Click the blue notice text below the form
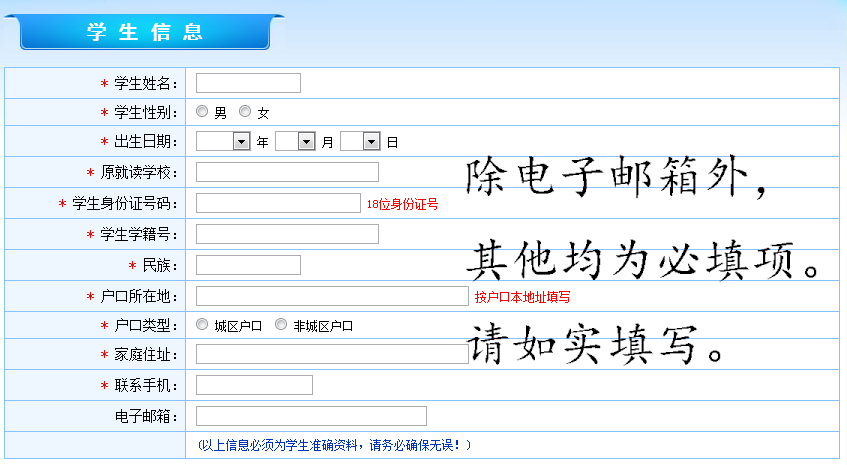The width and height of the screenshot is (847, 465). point(334,445)
